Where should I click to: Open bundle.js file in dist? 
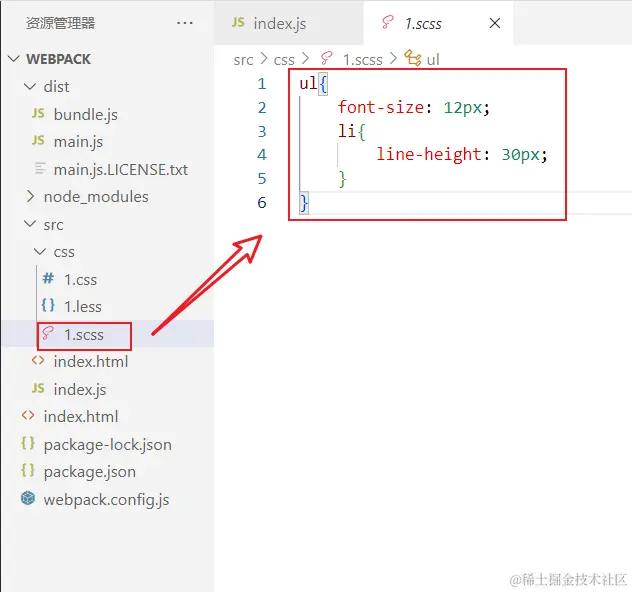85,114
